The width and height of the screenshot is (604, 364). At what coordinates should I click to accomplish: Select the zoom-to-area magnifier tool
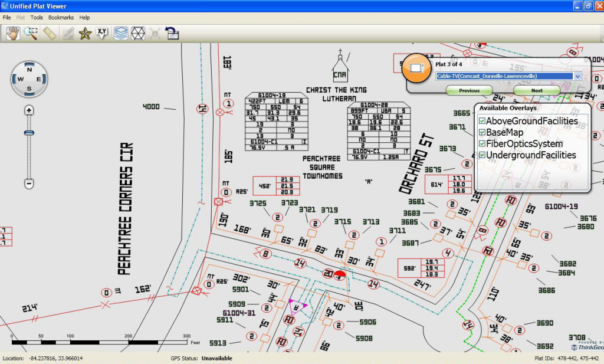[31, 34]
